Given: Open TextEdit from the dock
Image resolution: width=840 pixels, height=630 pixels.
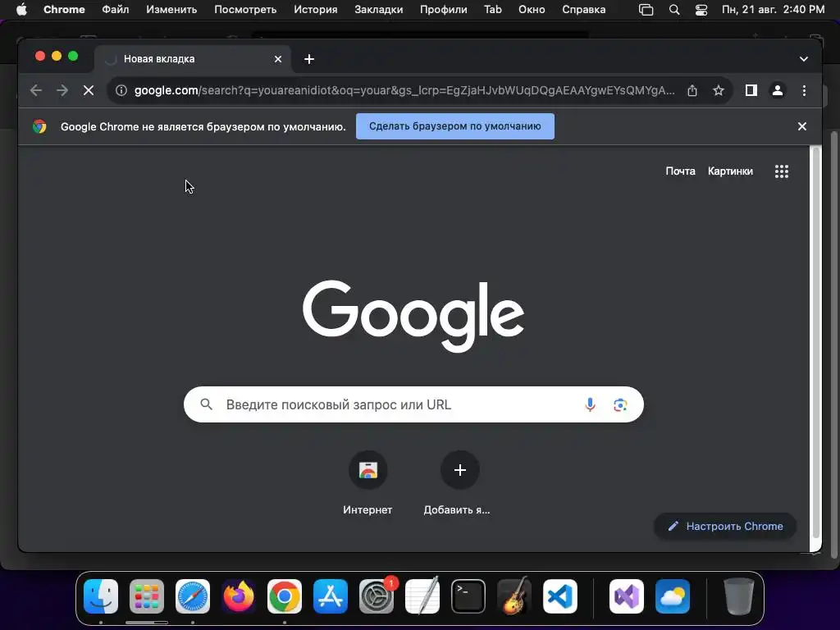Looking at the screenshot, I should pos(422,596).
